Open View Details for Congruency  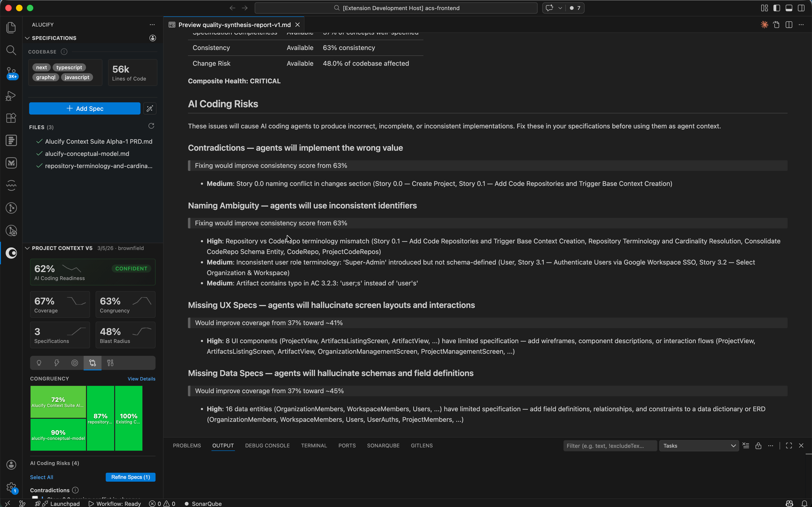click(x=141, y=379)
